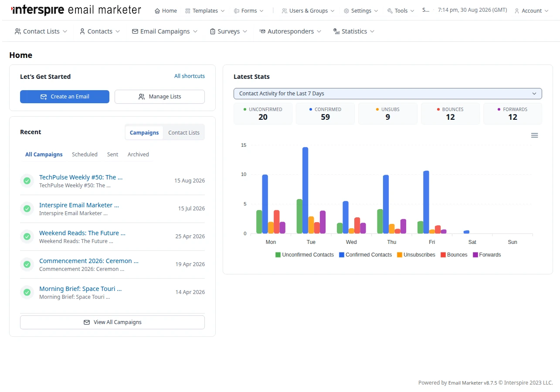Toggle Bounces series in chart legend
The height and width of the screenshot is (392, 560).
[x=454, y=255]
